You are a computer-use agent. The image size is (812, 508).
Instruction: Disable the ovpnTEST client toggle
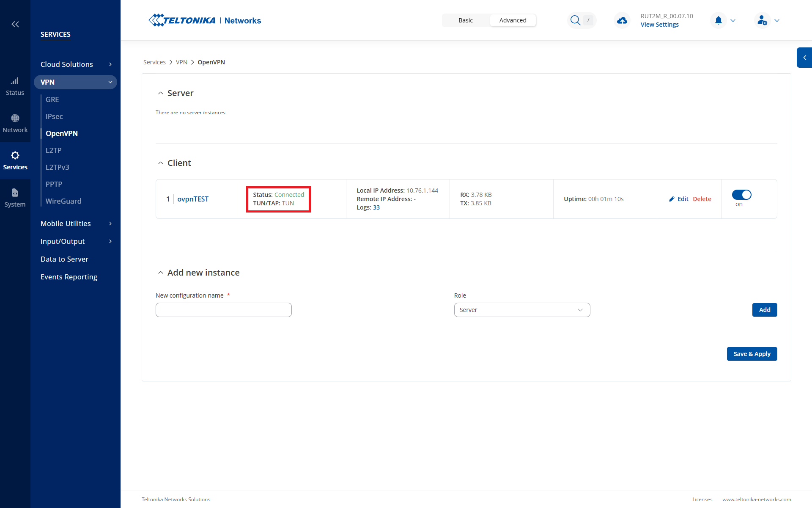point(741,195)
